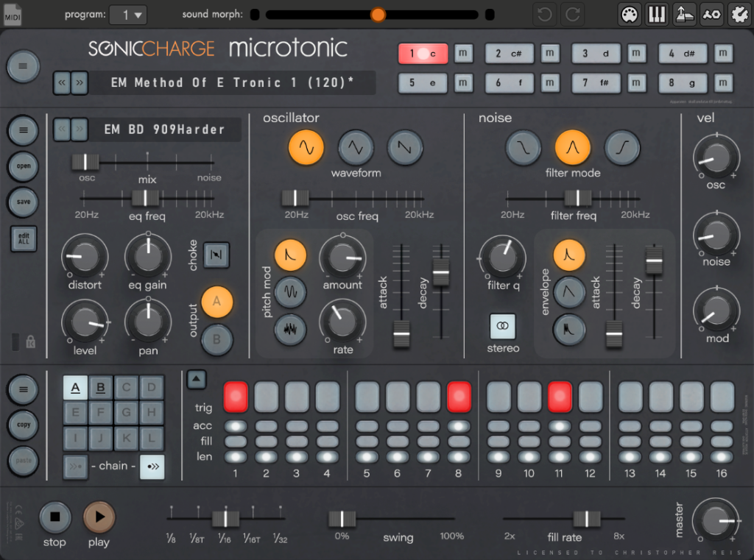Screen dimensions: 754x560
Task: Select linear noise envelope shape
Action: click(x=569, y=292)
